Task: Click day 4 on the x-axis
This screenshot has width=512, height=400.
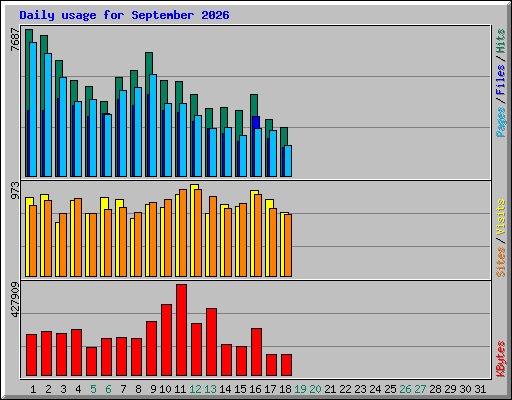Action: click(x=78, y=389)
